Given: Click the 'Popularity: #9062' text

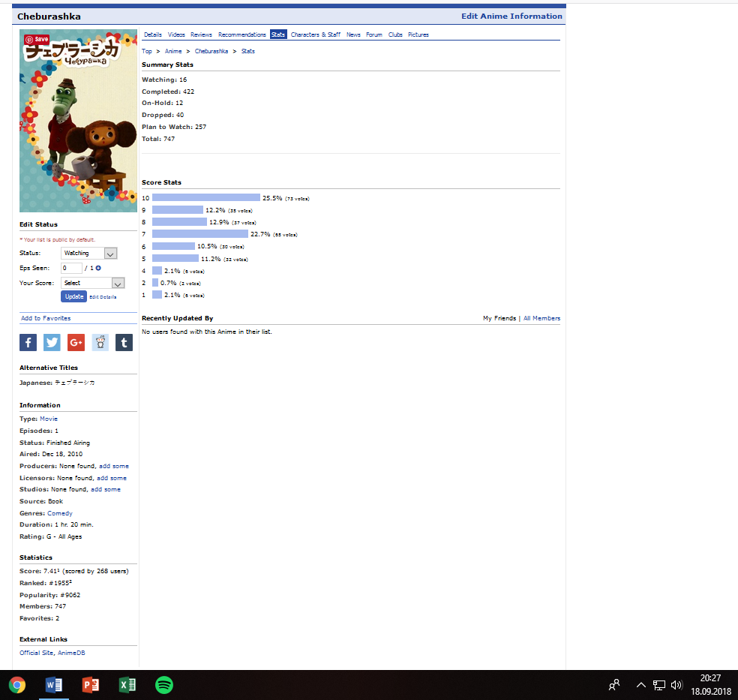Looking at the screenshot, I should [50, 595].
